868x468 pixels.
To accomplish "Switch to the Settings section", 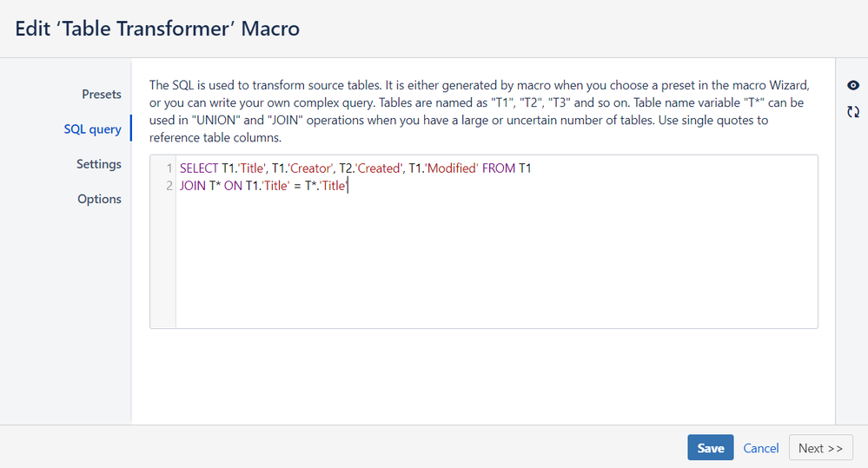I will point(98,164).
